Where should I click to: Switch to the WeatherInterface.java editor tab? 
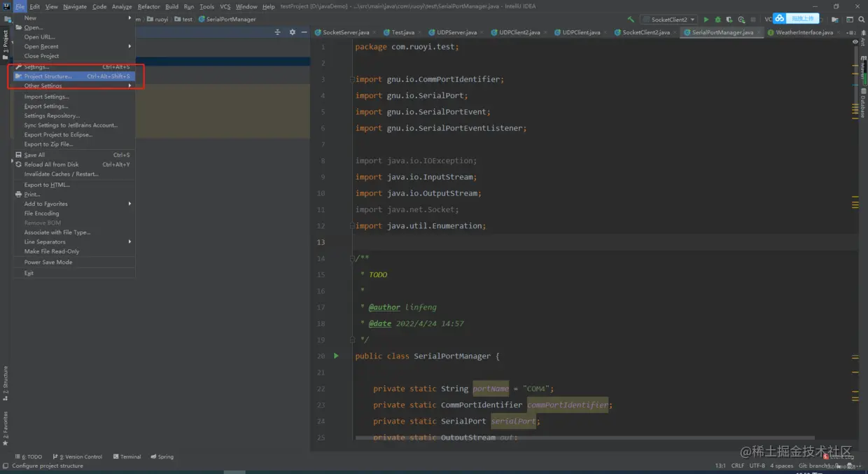click(x=804, y=32)
